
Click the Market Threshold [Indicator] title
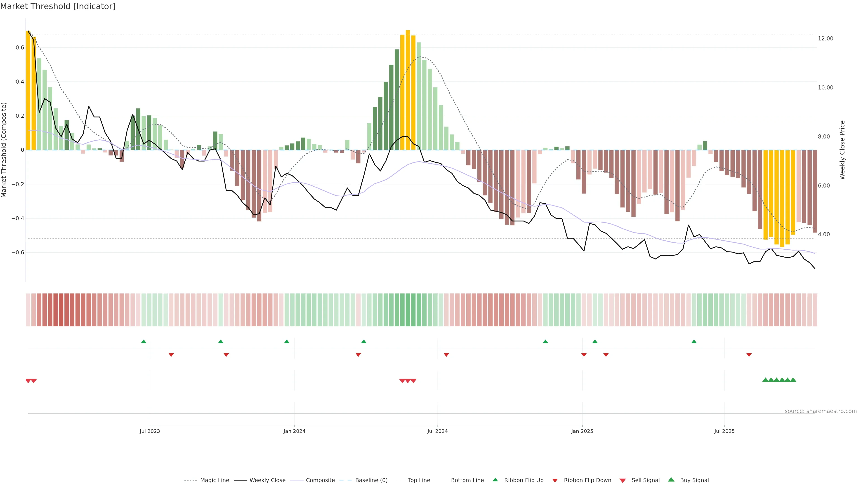[58, 6]
